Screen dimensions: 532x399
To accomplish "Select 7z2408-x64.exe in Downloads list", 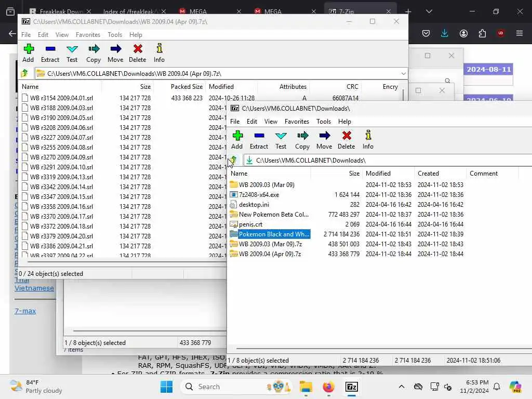I will pyautogui.click(x=259, y=195).
